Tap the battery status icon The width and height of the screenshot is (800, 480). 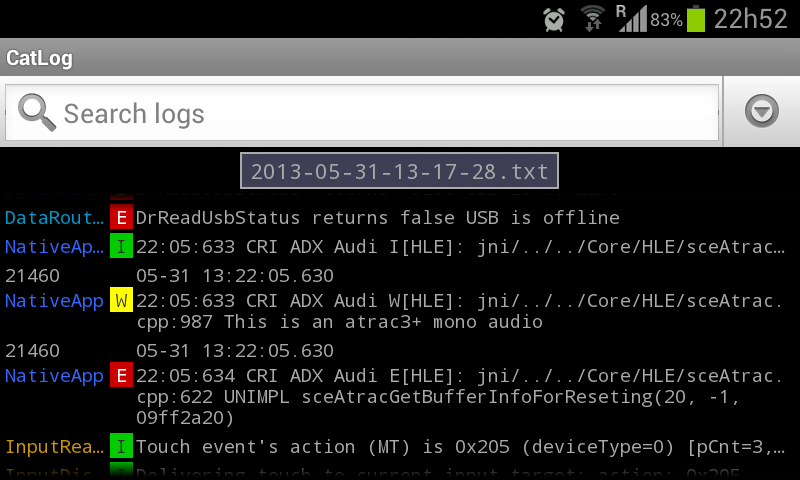[x=696, y=18]
